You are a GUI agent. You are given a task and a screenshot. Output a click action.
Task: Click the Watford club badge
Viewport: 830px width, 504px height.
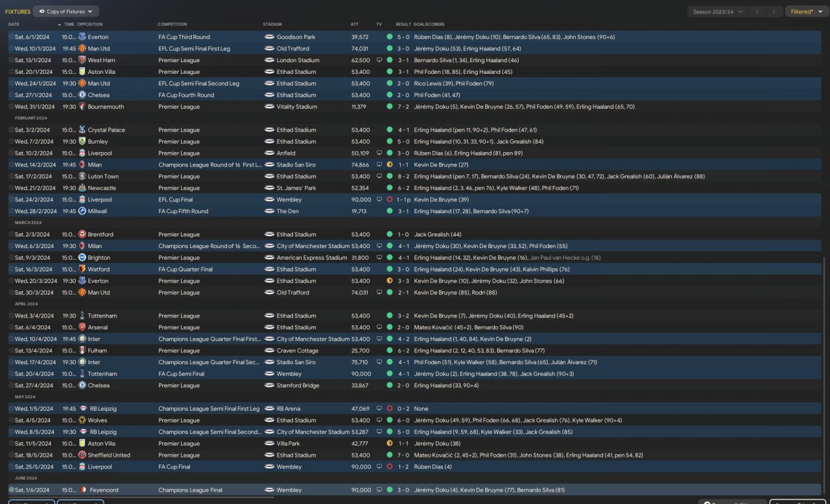(82, 269)
